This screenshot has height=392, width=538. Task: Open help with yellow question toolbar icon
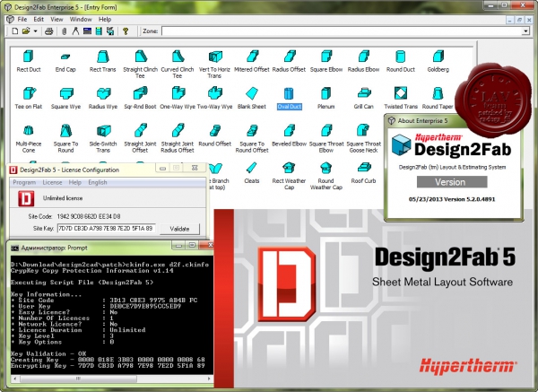click(x=126, y=31)
